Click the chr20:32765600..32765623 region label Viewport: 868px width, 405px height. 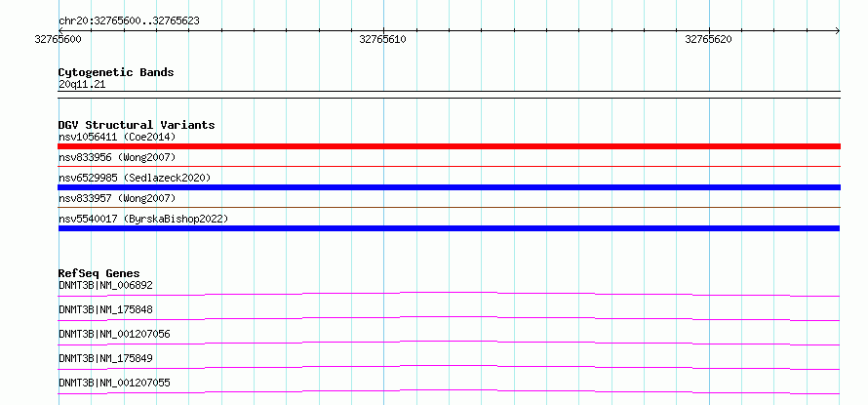click(x=129, y=21)
